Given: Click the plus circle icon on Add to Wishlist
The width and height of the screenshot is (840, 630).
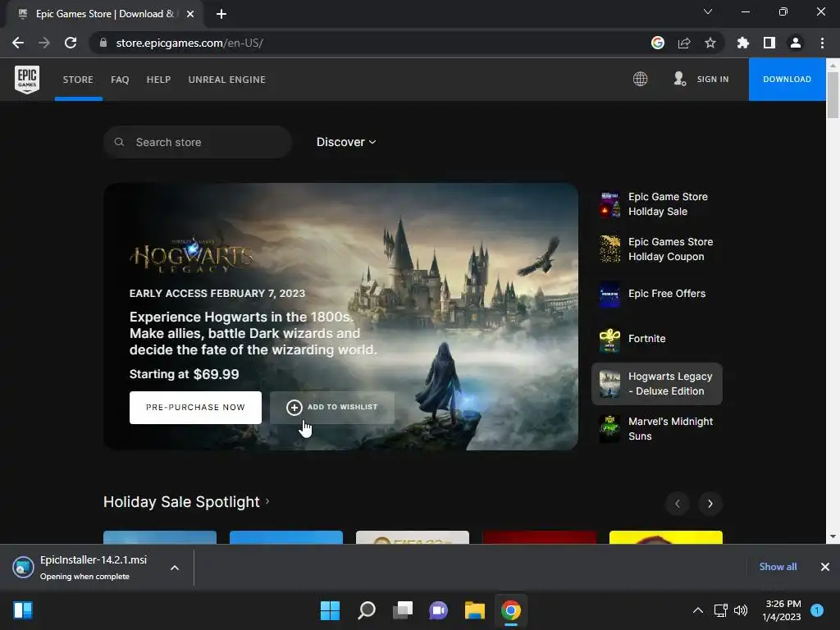Looking at the screenshot, I should pyautogui.click(x=294, y=408).
